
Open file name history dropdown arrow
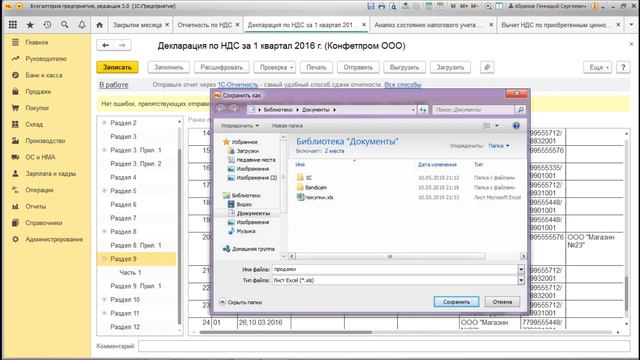click(x=521, y=269)
